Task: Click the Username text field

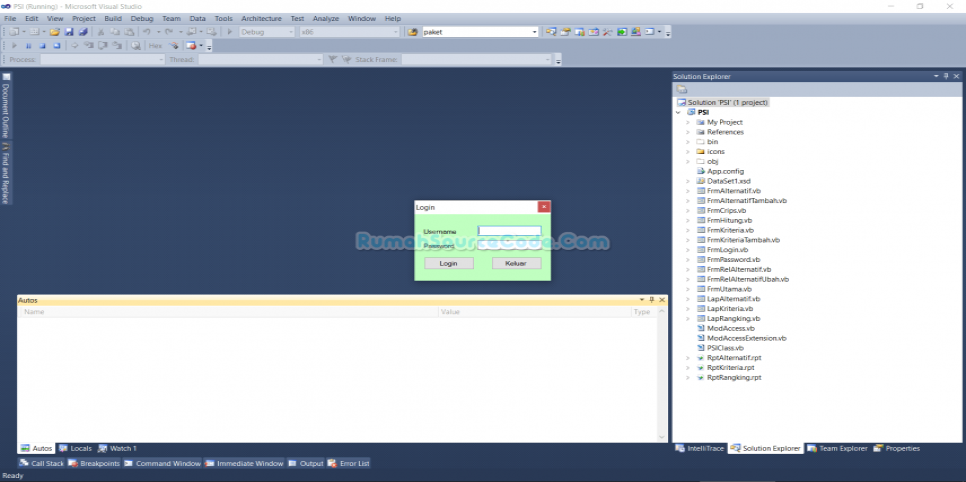Action: point(509,230)
